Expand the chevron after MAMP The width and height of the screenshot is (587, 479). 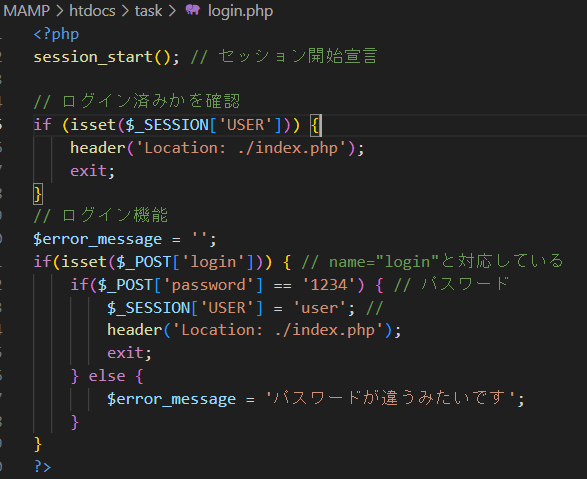point(60,11)
